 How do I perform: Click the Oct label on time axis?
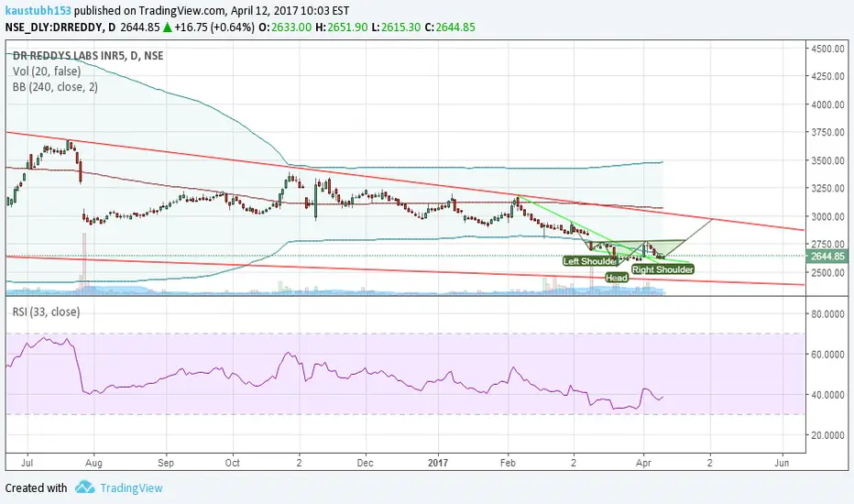pos(233,463)
